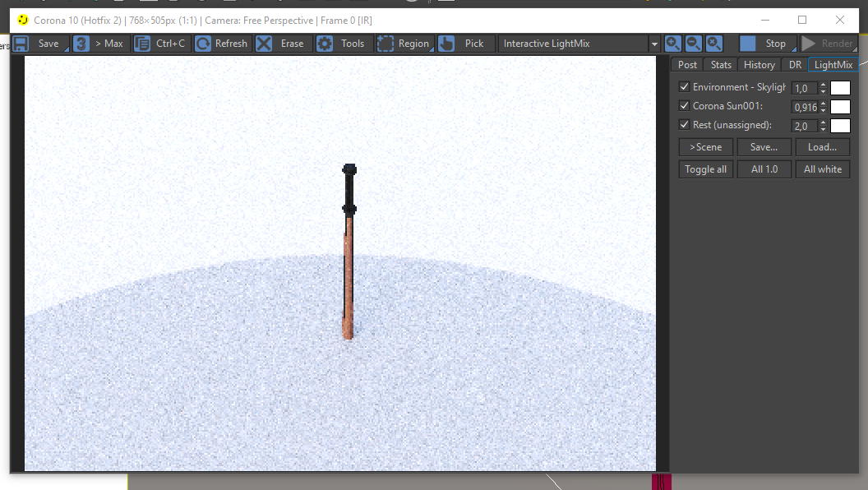Click the Save floppy disk icon

point(21,44)
